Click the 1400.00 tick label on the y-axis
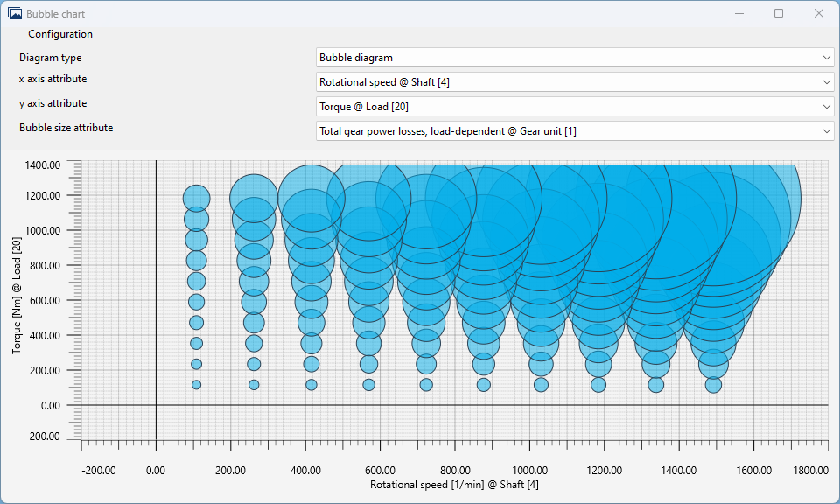The image size is (840, 504). click(x=43, y=164)
